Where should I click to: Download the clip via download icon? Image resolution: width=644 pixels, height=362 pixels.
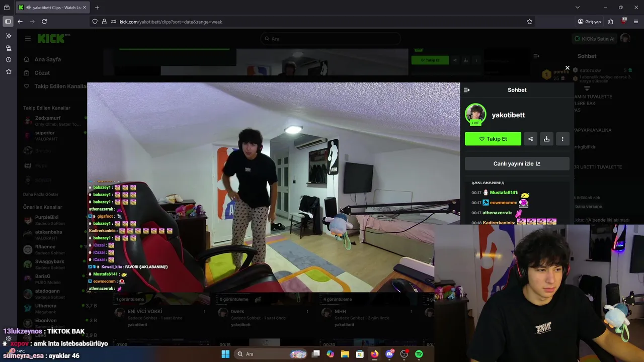pyautogui.click(x=546, y=139)
